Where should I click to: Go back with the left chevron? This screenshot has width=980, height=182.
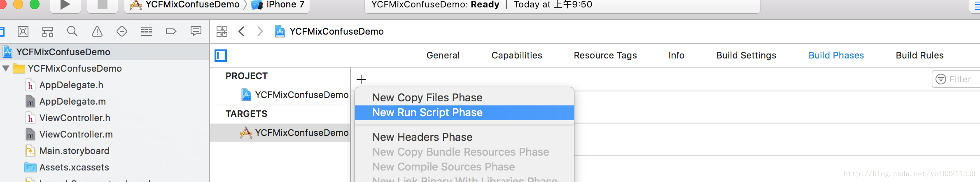coord(242,31)
